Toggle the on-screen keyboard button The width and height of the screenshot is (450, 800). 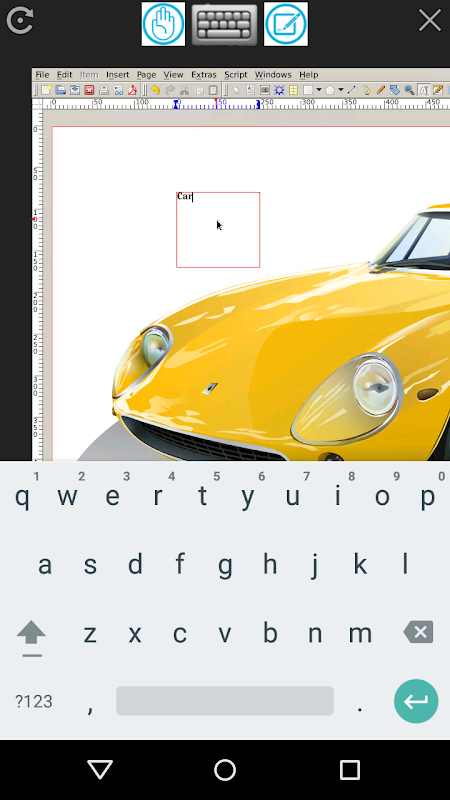click(x=224, y=24)
